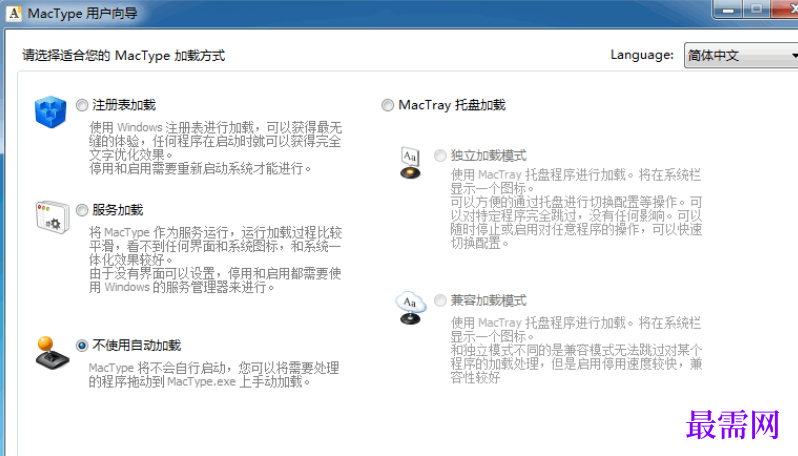798x456 pixels.
Task: Click the 注册表加载 description text
Action: pos(215,148)
